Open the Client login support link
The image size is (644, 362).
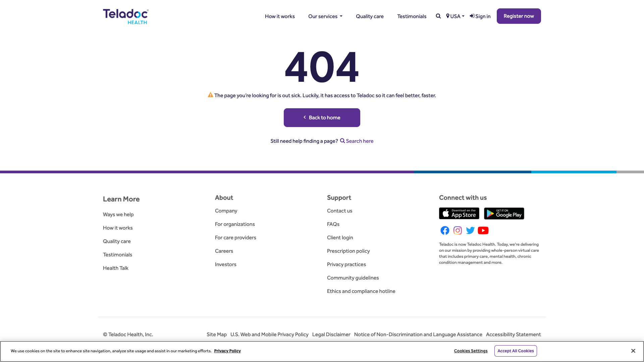pyautogui.click(x=340, y=237)
